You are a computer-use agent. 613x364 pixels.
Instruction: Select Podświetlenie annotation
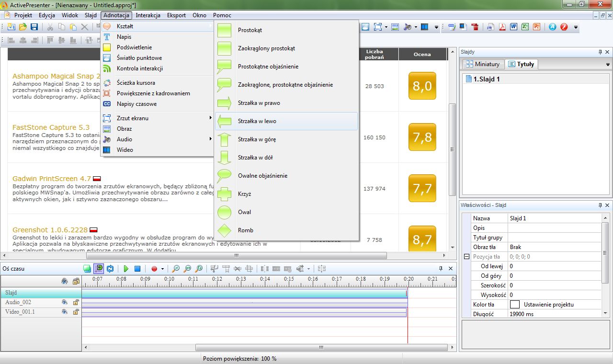(157, 47)
